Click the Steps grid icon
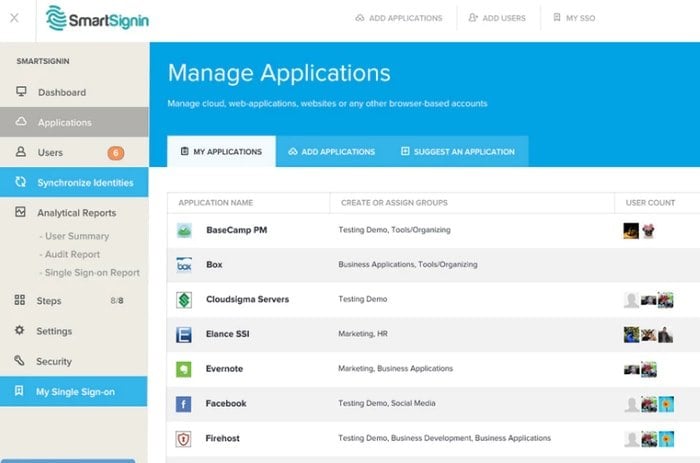 pyautogui.click(x=20, y=300)
